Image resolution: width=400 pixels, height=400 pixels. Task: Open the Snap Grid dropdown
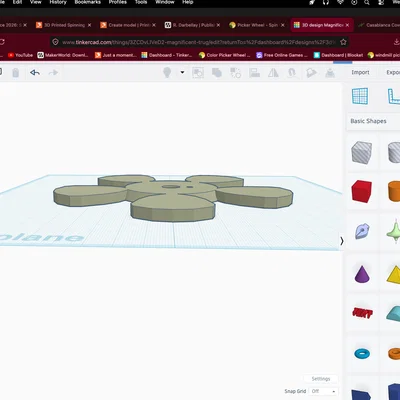point(323,391)
